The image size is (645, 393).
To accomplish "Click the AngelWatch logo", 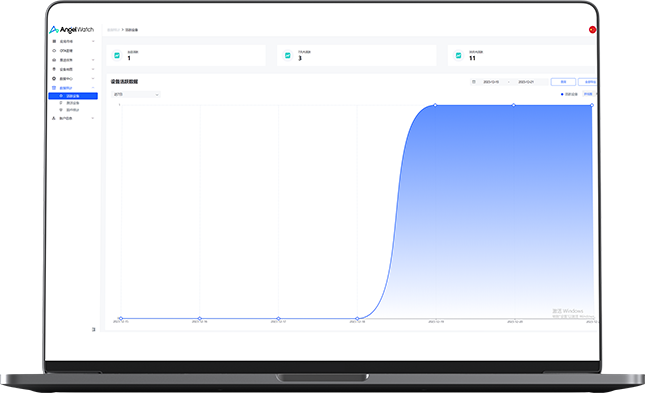I will pyautogui.click(x=72, y=30).
